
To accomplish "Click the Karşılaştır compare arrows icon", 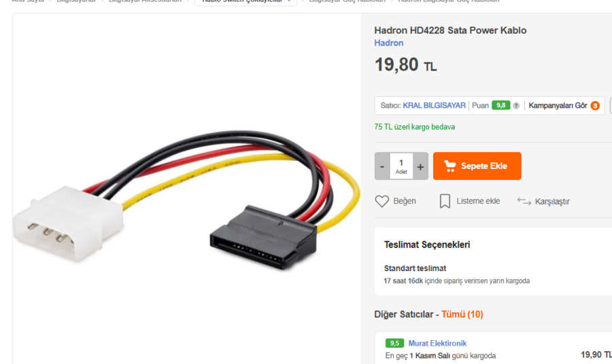I will click(524, 201).
